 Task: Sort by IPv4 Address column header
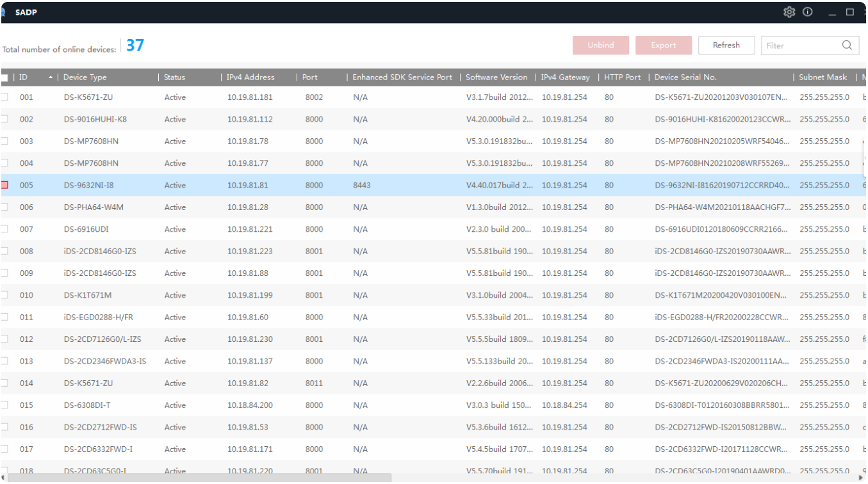click(250, 77)
